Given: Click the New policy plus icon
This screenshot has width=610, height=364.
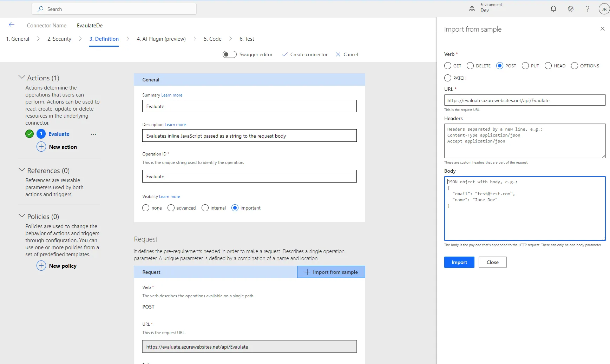Looking at the screenshot, I should [41, 266].
